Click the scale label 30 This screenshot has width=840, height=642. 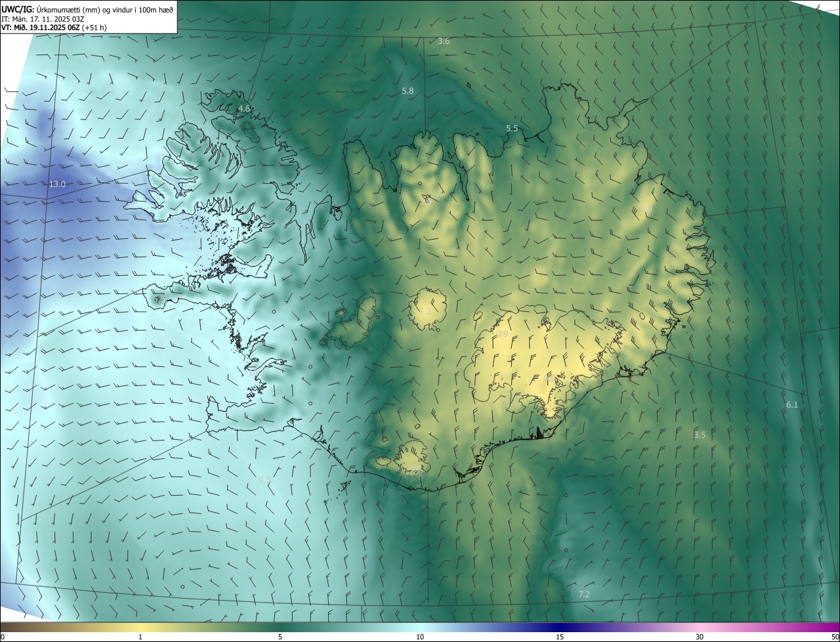click(x=700, y=637)
